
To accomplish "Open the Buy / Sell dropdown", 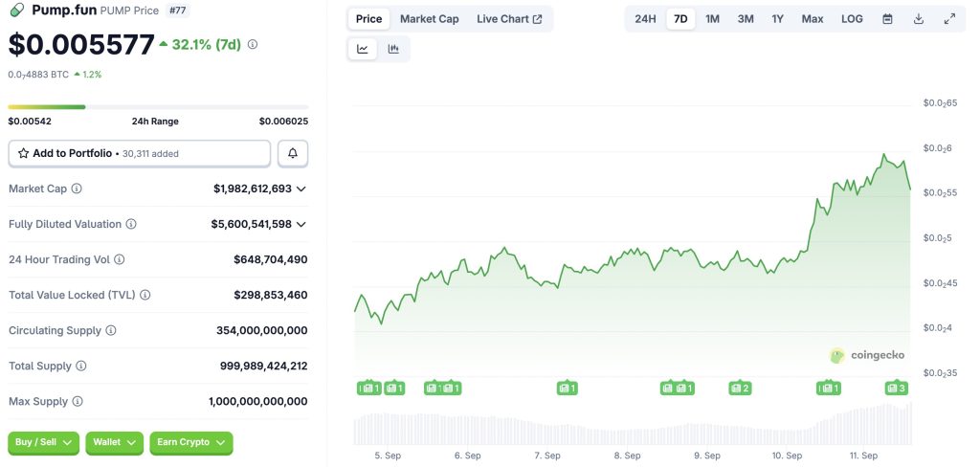I will pyautogui.click(x=44, y=442).
